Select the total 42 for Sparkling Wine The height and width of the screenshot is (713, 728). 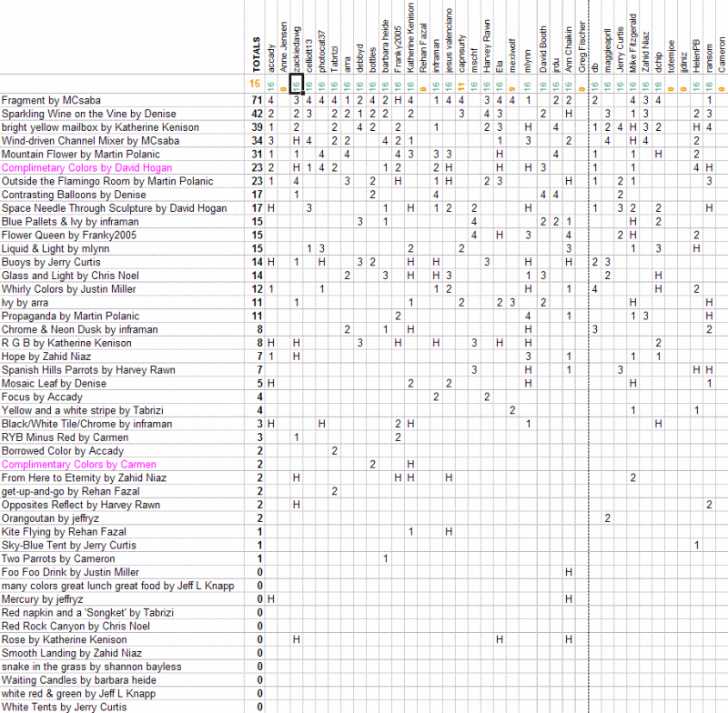click(258, 114)
